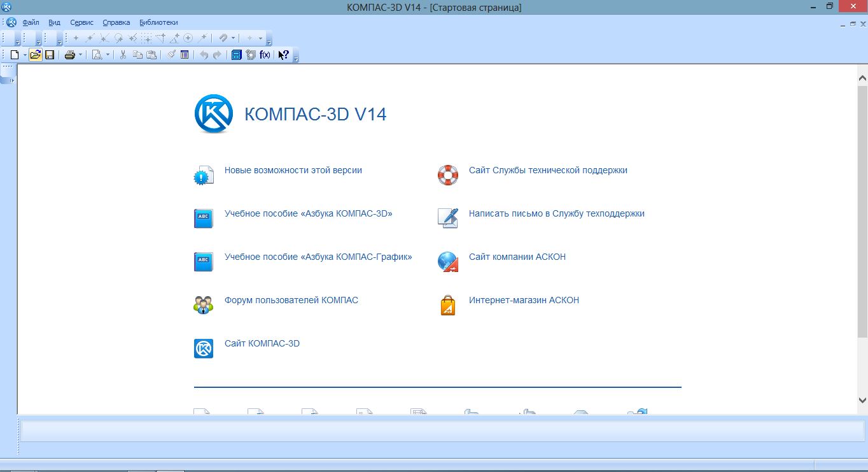Screen dimensions: 868x472
Task: Toggle the alignment snap icon
Action: [160, 38]
